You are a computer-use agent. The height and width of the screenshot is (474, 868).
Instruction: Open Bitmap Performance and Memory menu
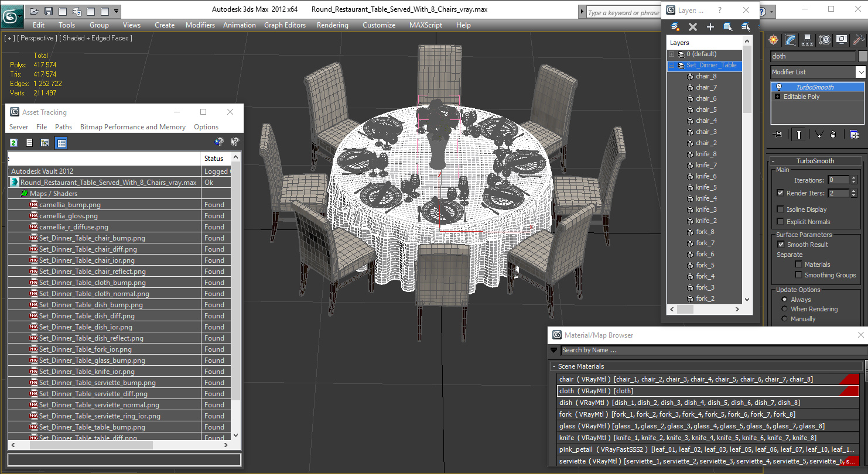[133, 126]
